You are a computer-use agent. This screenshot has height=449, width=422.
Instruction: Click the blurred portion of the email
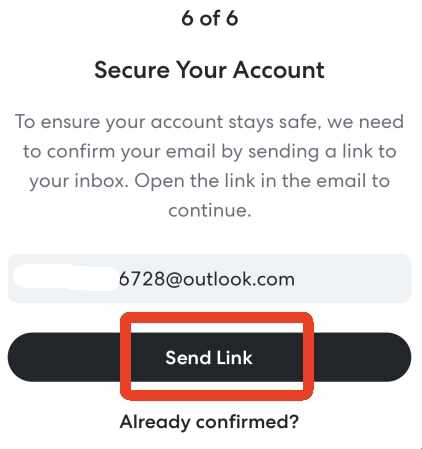(66, 278)
